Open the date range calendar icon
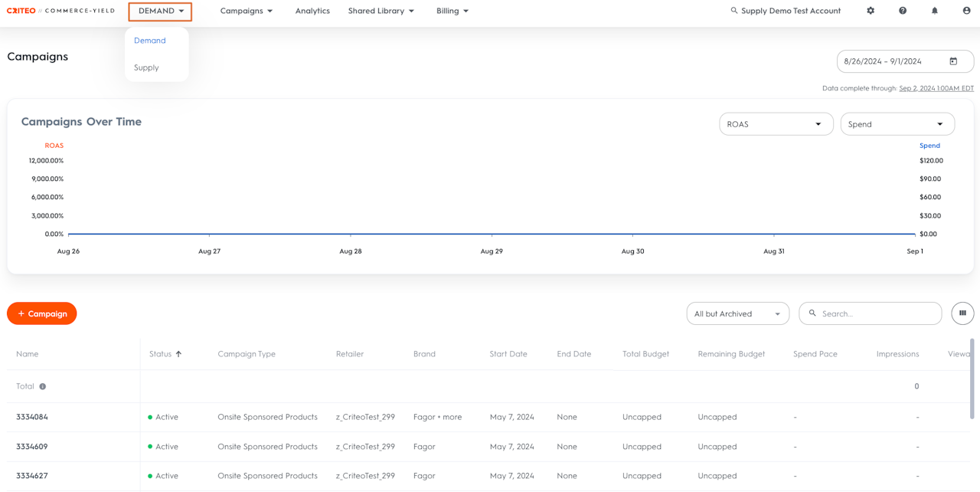 (953, 61)
